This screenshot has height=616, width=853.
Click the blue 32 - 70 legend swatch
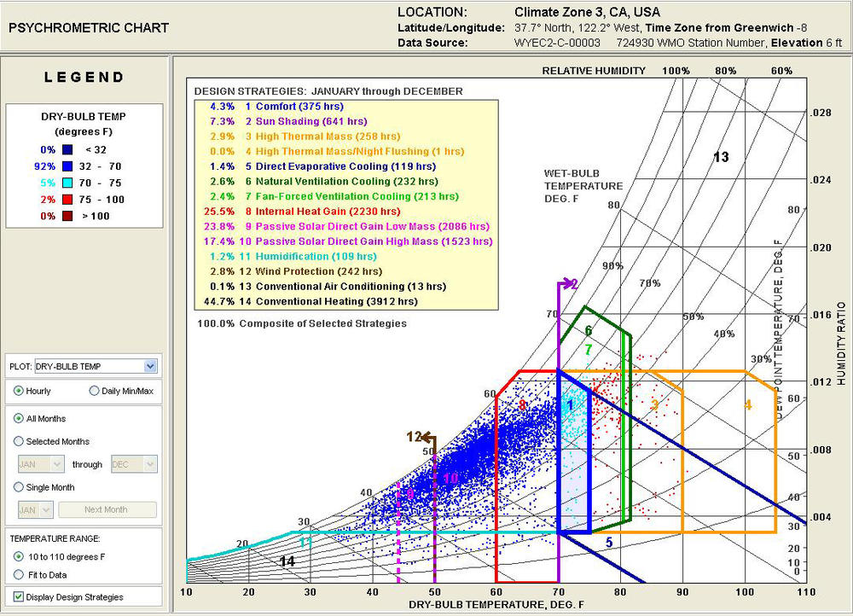(67, 166)
